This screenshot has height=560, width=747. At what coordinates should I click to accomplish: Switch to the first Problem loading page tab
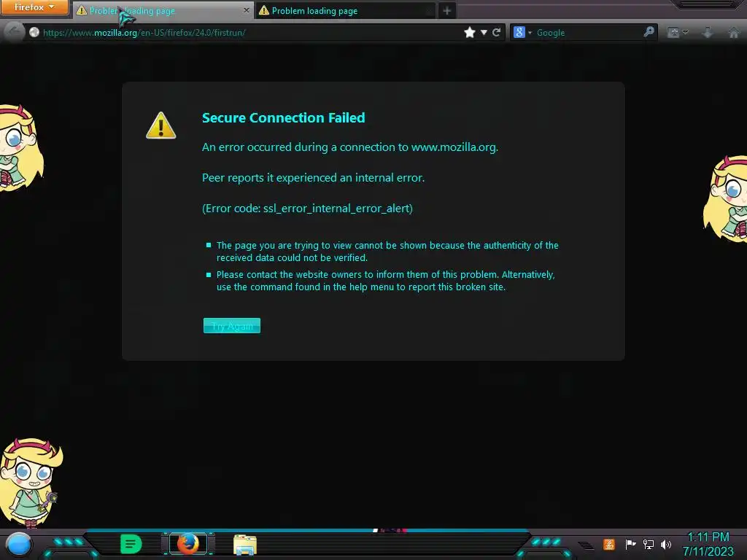pyautogui.click(x=163, y=10)
